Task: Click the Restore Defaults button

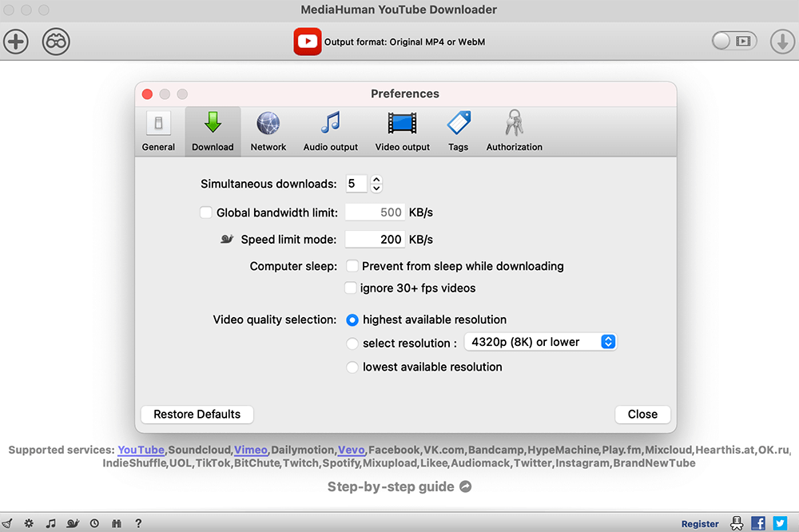Action: coord(197,415)
